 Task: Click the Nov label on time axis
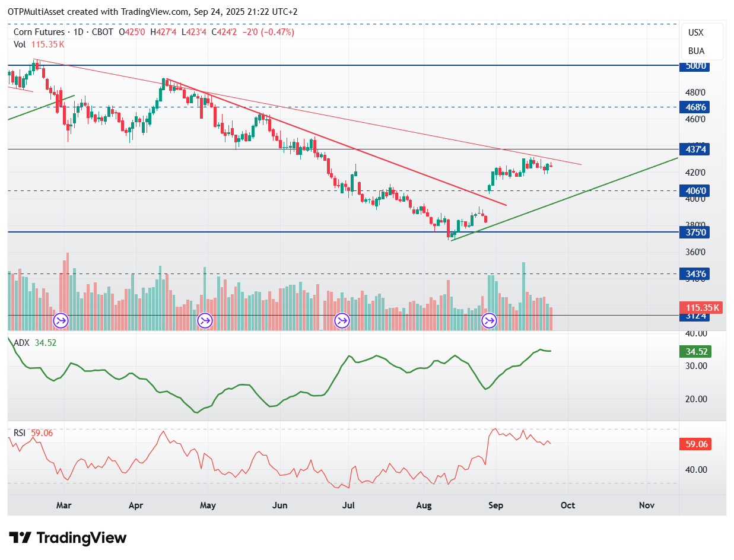click(x=647, y=505)
